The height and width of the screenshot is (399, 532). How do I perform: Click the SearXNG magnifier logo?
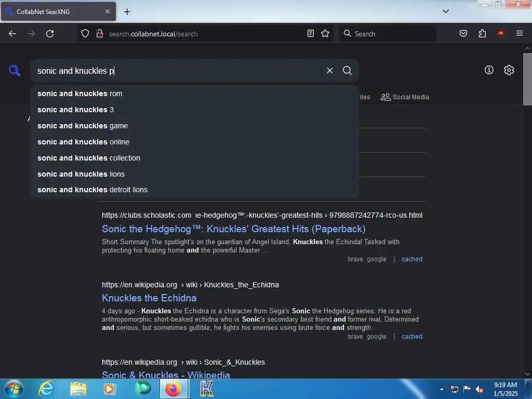[x=15, y=71]
